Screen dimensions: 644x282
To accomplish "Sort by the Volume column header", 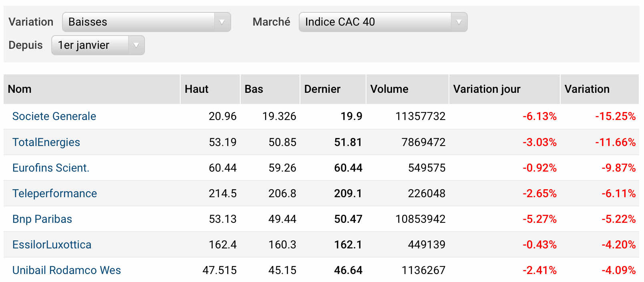I will pyautogui.click(x=389, y=89).
